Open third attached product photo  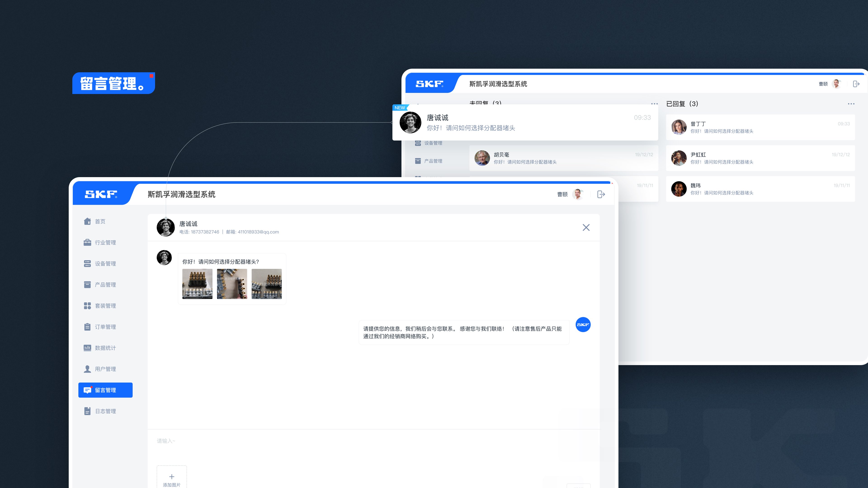coord(267,284)
